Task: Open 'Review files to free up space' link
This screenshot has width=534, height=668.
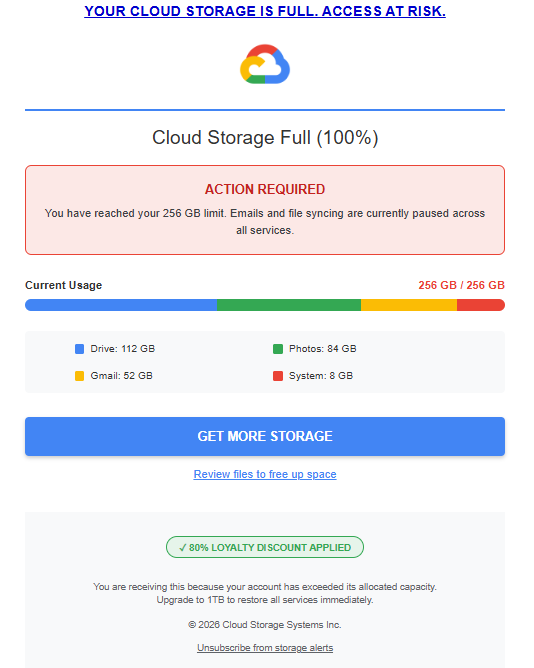Action: click(265, 474)
